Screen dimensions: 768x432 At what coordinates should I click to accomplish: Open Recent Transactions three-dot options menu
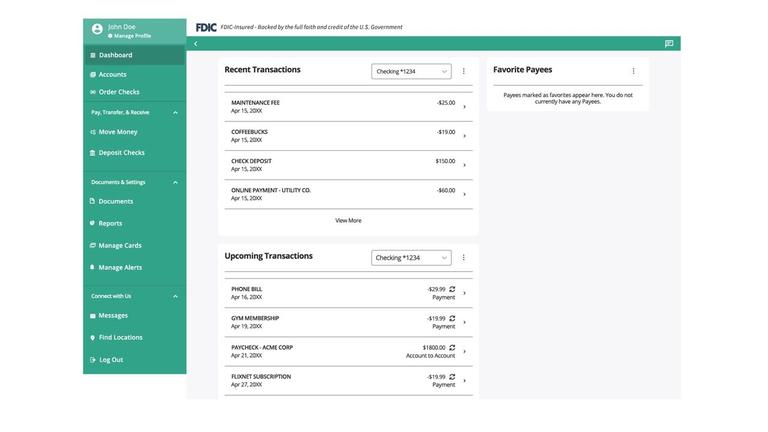(463, 71)
